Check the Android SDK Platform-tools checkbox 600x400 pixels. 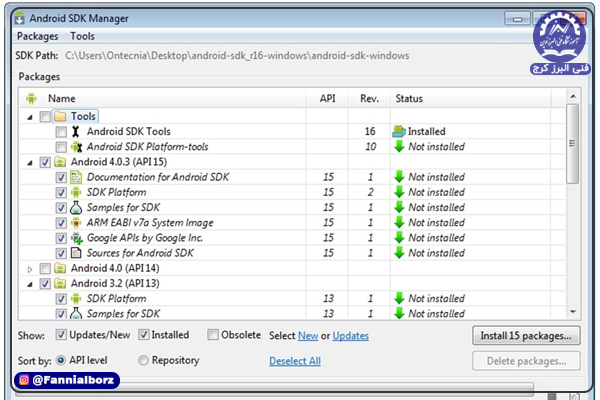(61, 147)
